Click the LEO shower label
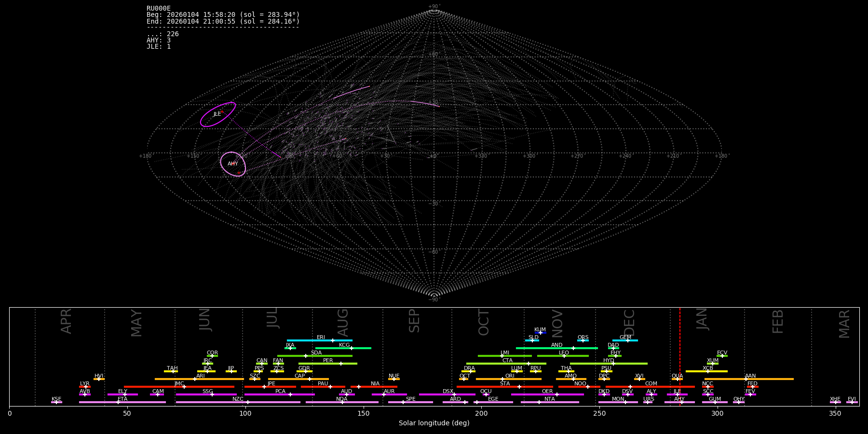This screenshot has height=434, width=868. pos(564,353)
